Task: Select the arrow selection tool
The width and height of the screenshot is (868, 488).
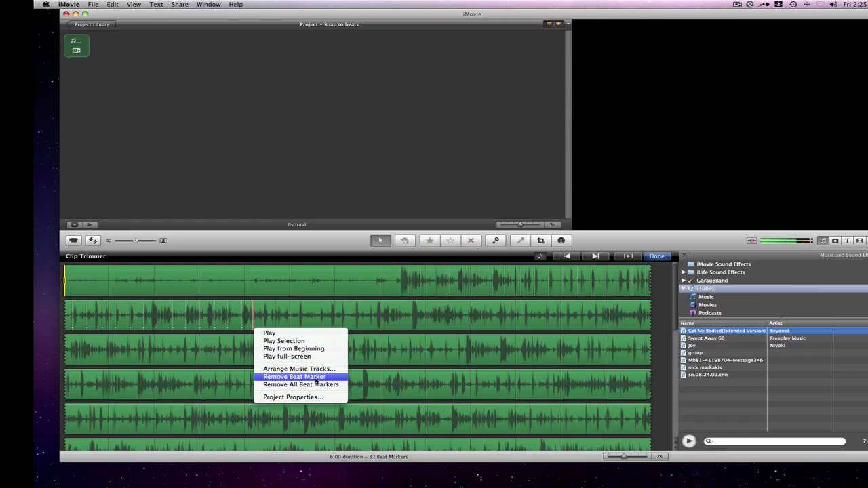Action: [380, 241]
